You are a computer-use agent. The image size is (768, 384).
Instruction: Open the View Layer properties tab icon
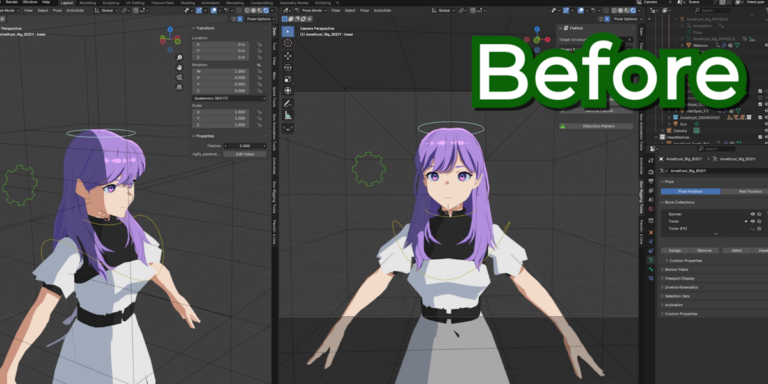pyautogui.click(x=651, y=191)
